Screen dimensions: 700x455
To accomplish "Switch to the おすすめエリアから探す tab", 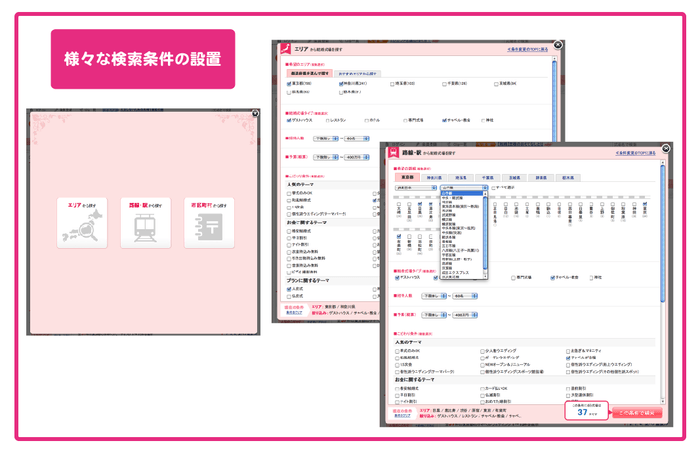I will coord(357,74).
